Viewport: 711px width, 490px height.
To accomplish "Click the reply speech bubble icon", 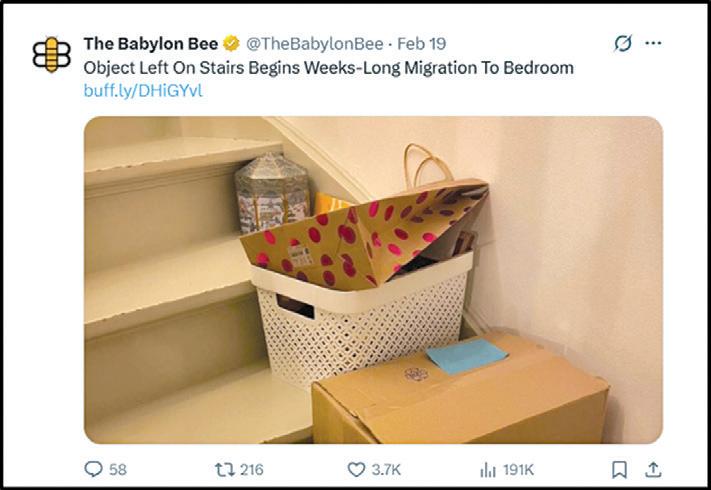I will click(x=93, y=469).
